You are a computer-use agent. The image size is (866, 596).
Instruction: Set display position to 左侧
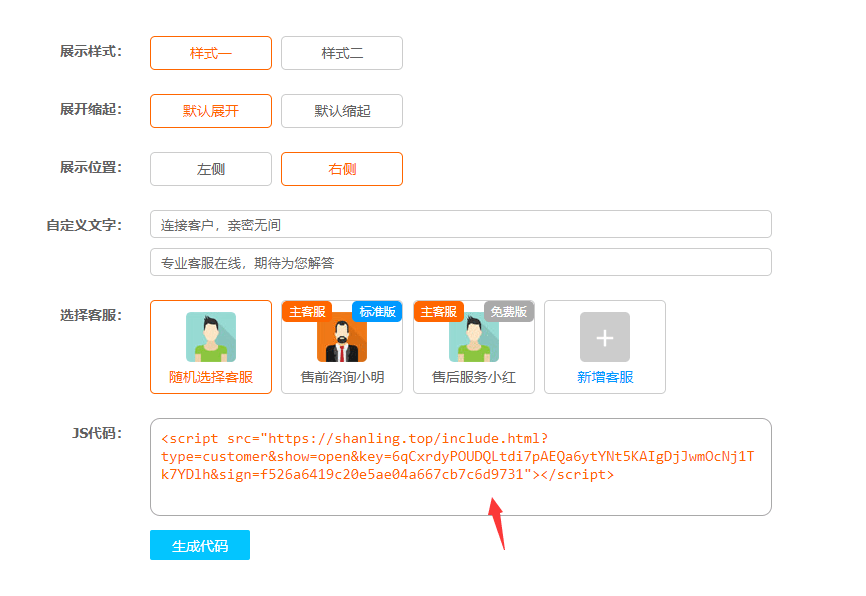211,169
